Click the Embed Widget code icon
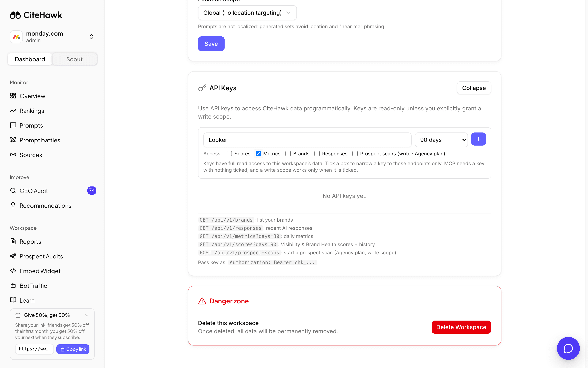 coord(13,271)
